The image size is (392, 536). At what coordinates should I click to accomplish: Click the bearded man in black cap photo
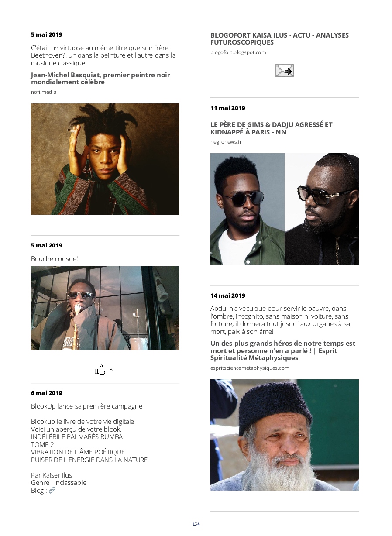click(285, 435)
